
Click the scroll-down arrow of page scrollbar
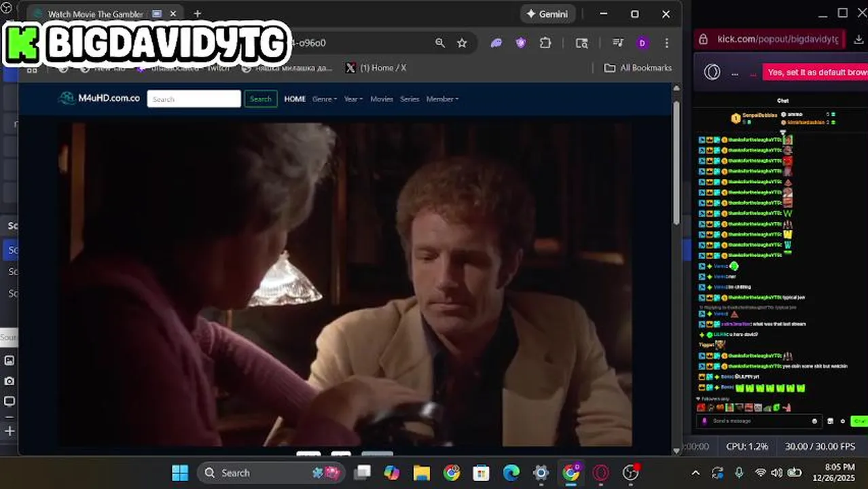[x=676, y=450]
